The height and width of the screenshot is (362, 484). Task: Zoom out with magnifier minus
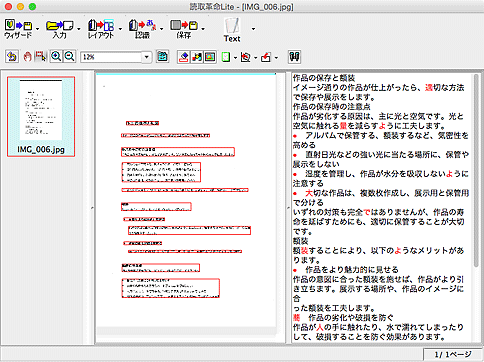70,57
